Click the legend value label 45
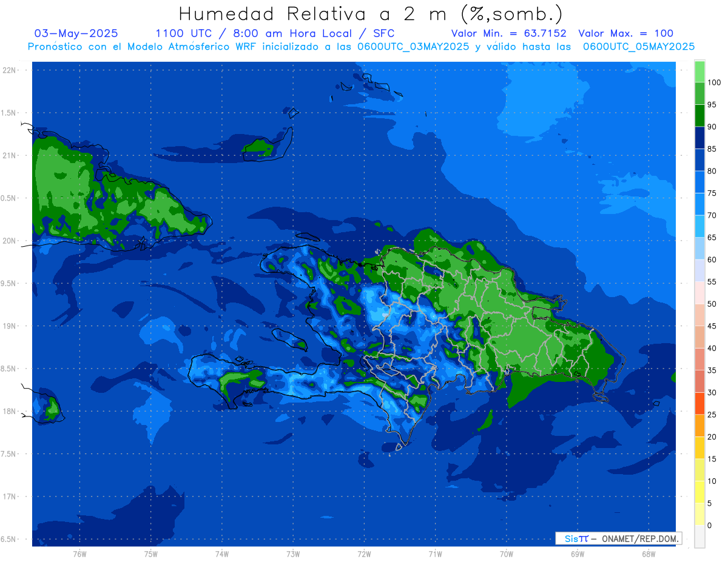The width and height of the screenshot is (728, 562). tap(712, 326)
